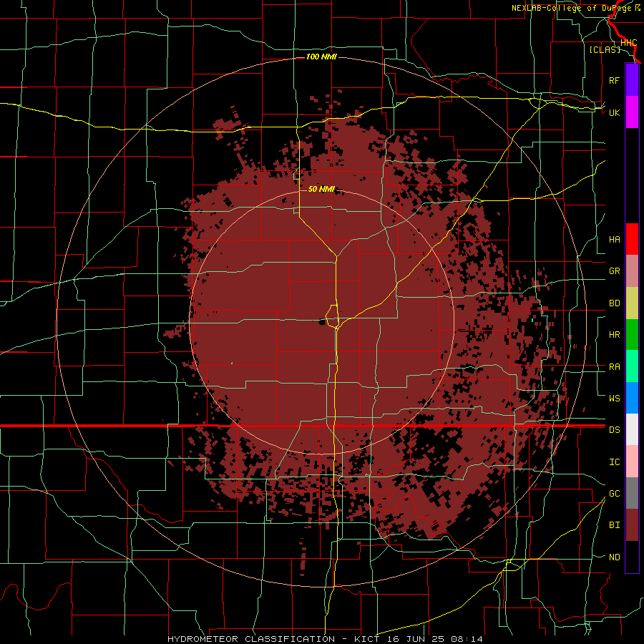This screenshot has height=644, width=644.
Task: Click the light pink IC legend swatch
Action: pyautogui.click(x=632, y=462)
